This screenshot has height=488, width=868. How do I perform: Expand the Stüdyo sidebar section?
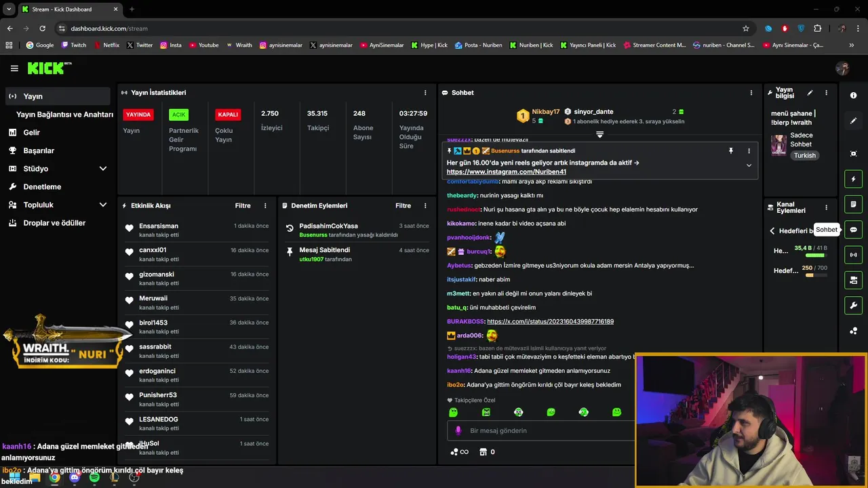click(x=103, y=169)
